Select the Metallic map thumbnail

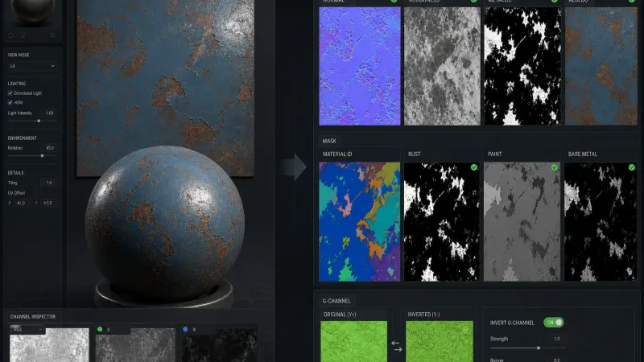pyautogui.click(x=522, y=66)
